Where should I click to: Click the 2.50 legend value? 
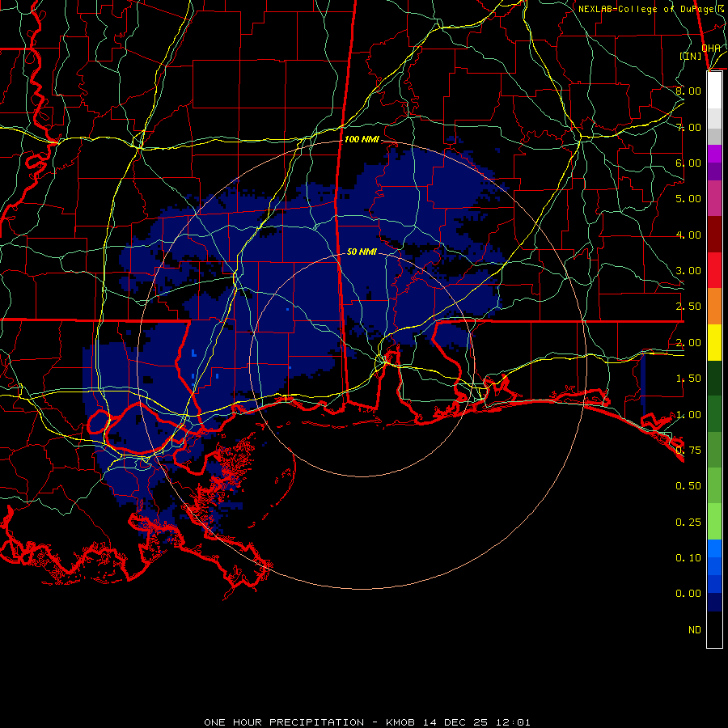coord(688,307)
